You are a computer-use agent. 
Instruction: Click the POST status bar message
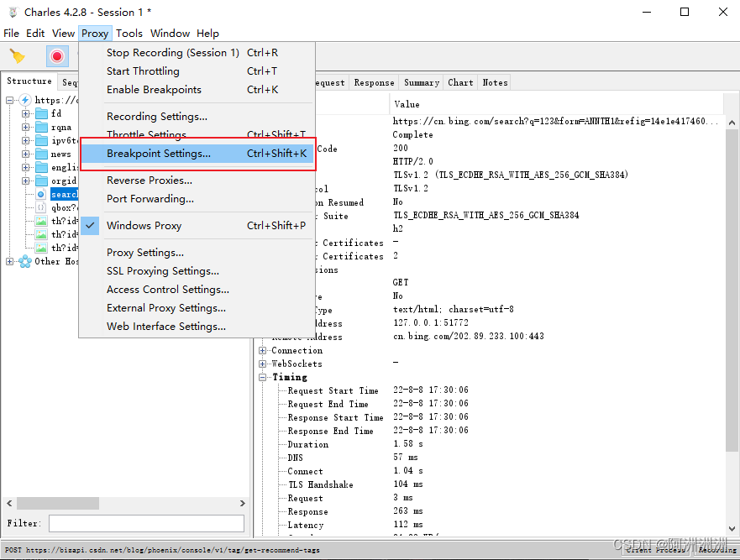pos(162,550)
